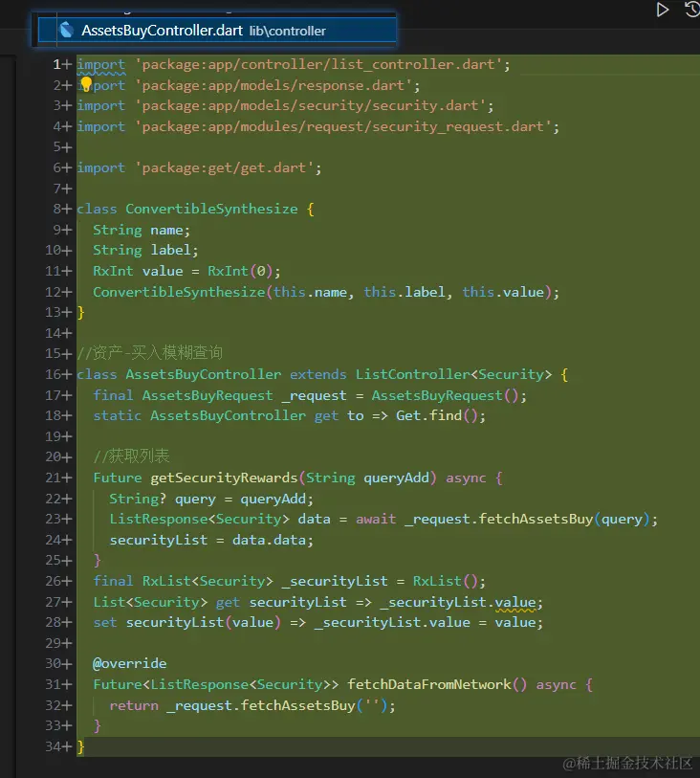The width and height of the screenshot is (700, 778).
Task: Click 'set securityList(value)' setter line
Action: click(x=317, y=623)
